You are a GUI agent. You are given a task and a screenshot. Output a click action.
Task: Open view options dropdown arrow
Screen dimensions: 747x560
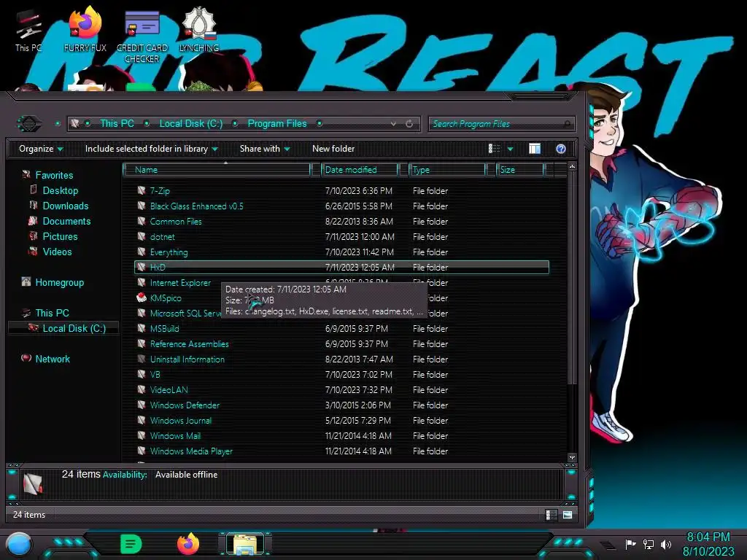coord(510,149)
